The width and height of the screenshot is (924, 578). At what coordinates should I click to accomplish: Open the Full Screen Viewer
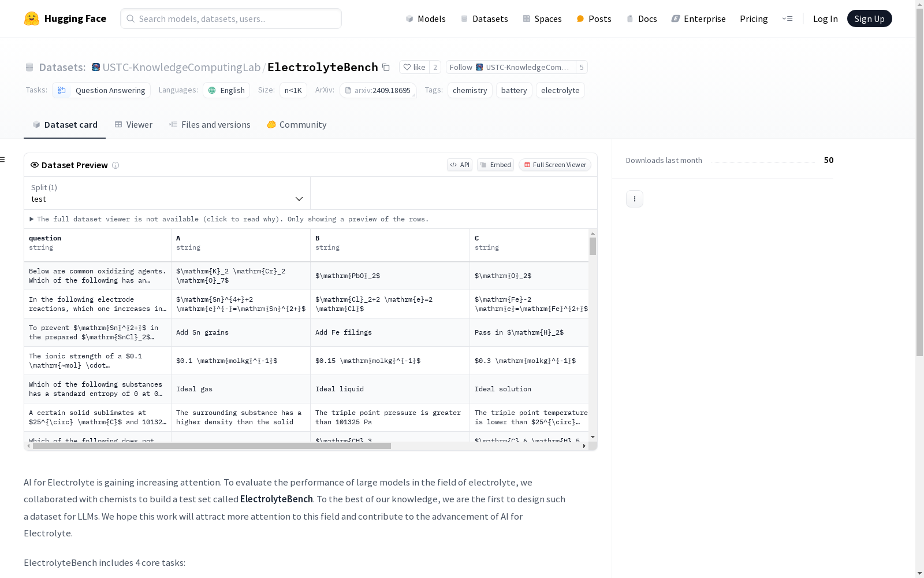pyautogui.click(x=555, y=165)
